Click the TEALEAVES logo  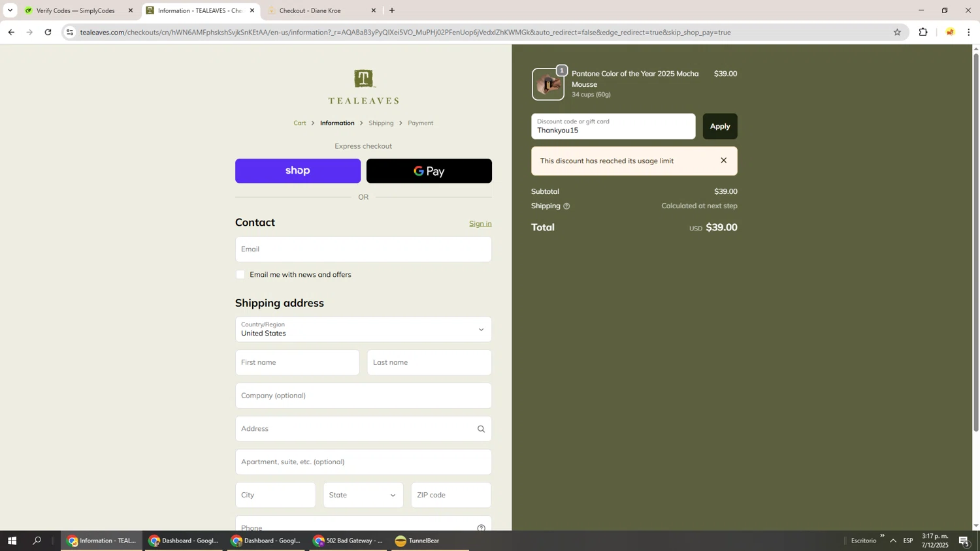(363, 87)
